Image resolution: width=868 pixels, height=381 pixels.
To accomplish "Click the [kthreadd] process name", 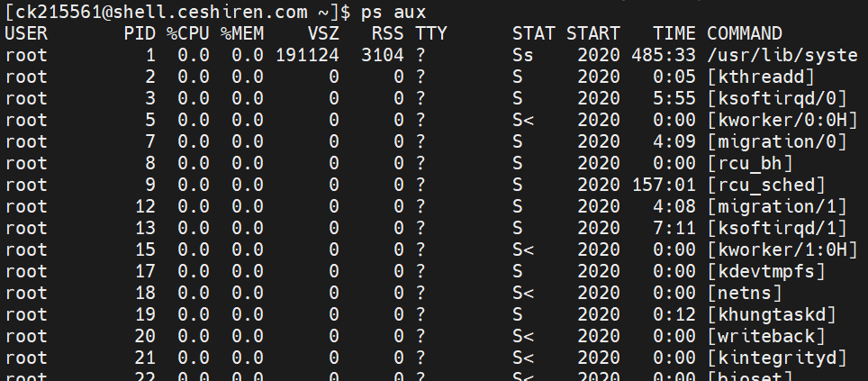I will [x=761, y=77].
